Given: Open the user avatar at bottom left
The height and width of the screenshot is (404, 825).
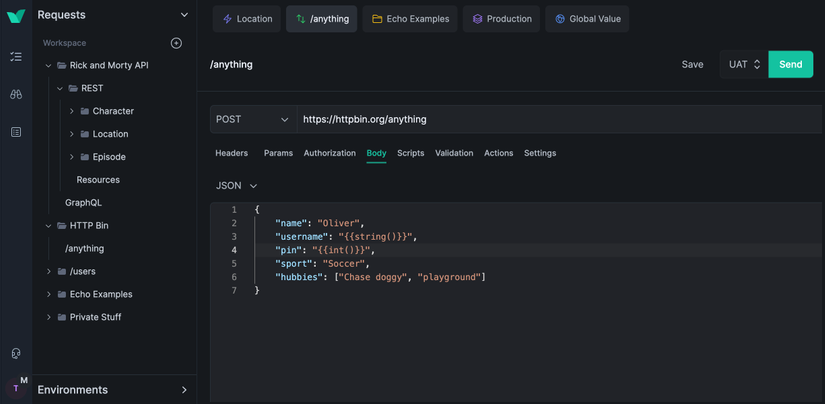Looking at the screenshot, I should coord(16,388).
